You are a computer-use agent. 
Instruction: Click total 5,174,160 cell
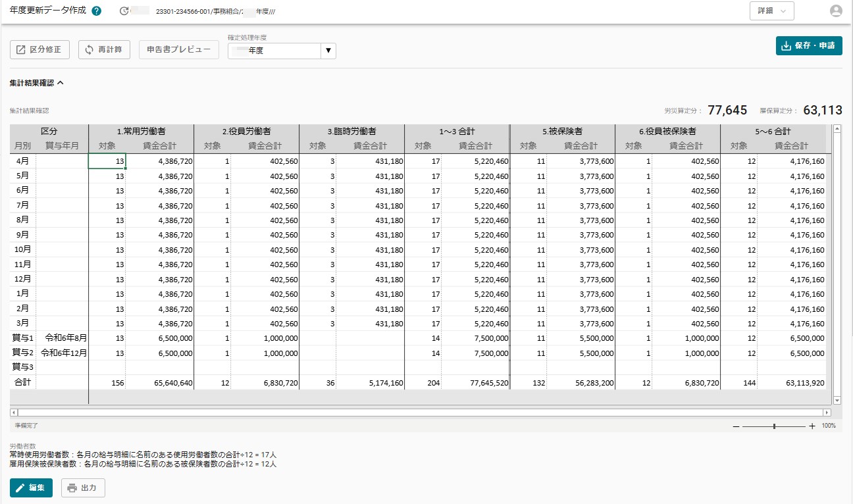(371, 382)
